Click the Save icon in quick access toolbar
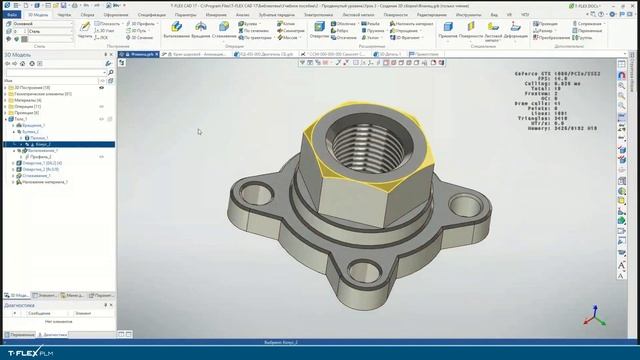This screenshot has width=640, height=360. pos(63,6)
